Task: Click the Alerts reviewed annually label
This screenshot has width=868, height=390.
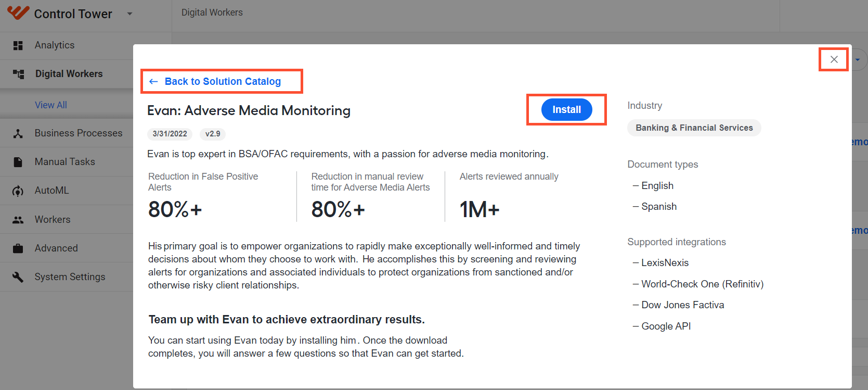Action: [x=509, y=177]
